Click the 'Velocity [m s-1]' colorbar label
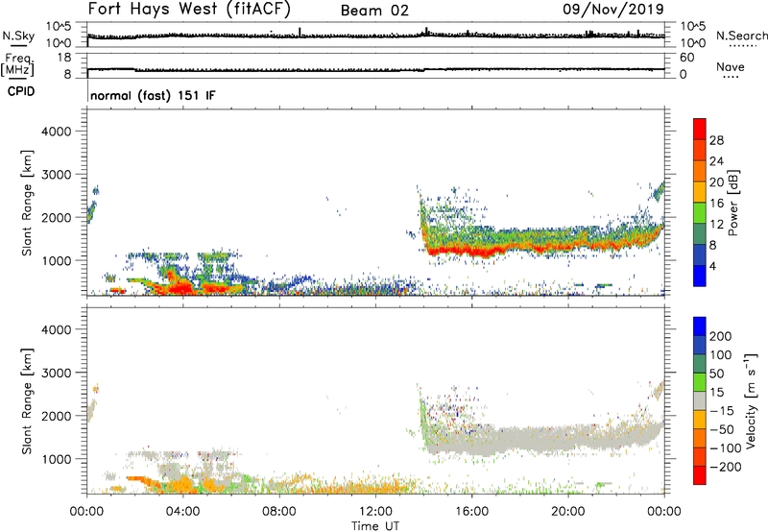Image resolution: width=768 pixels, height=532 pixels. click(x=751, y=400)
